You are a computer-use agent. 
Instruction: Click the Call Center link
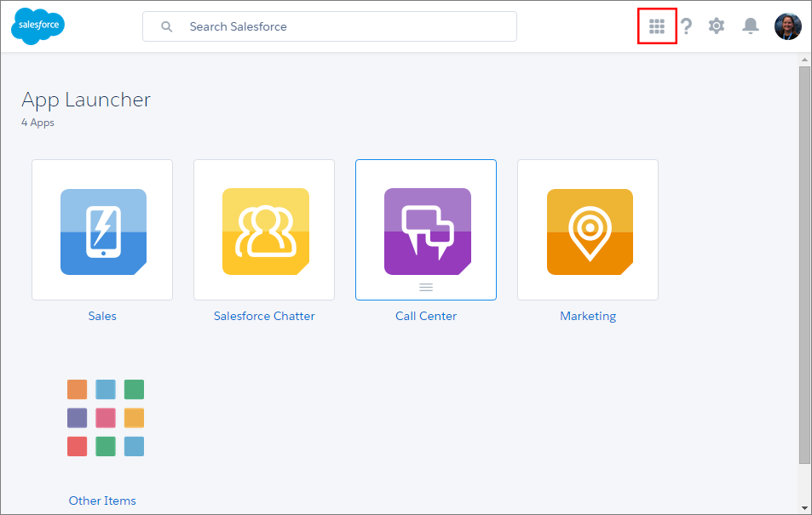click(426, 316)
